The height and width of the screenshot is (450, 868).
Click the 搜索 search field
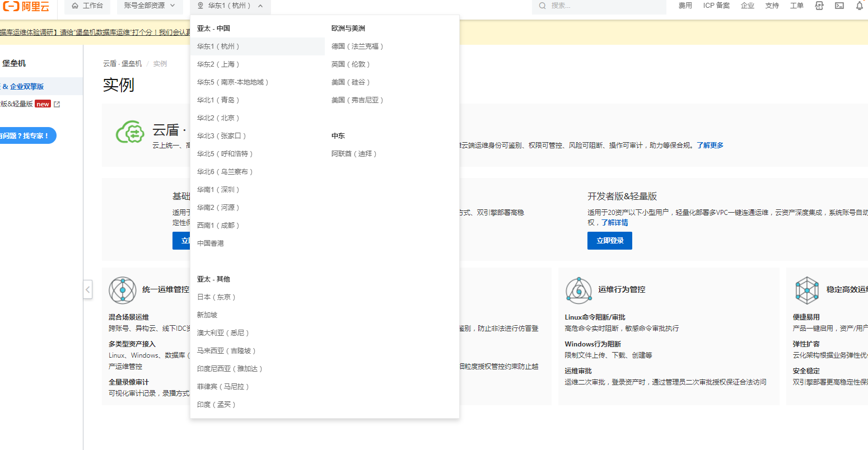[x=599, y=6]
